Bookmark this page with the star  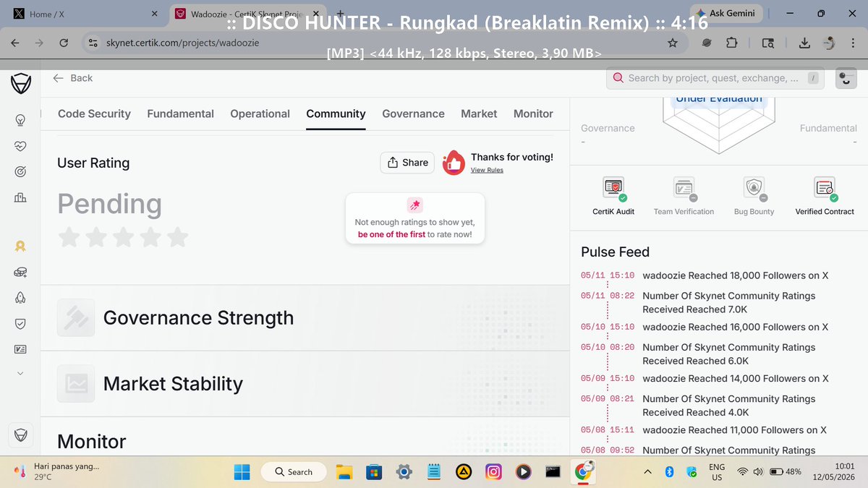[x=673, y=43]
